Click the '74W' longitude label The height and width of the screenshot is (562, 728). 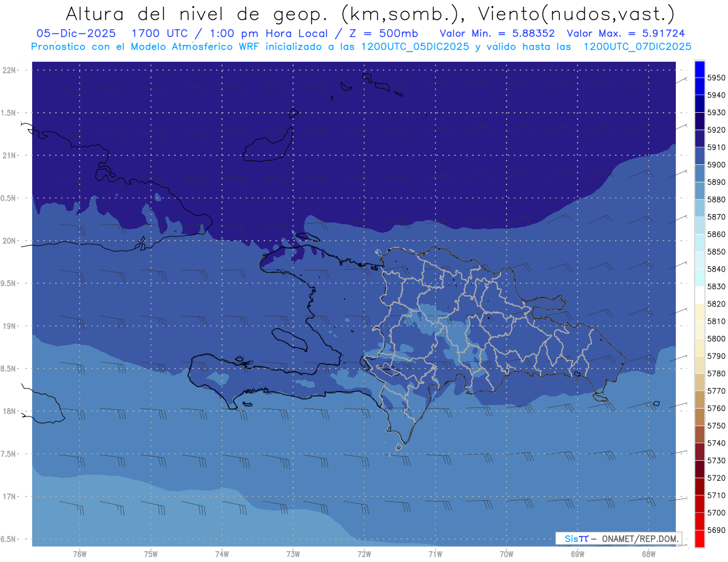[222, 554]
